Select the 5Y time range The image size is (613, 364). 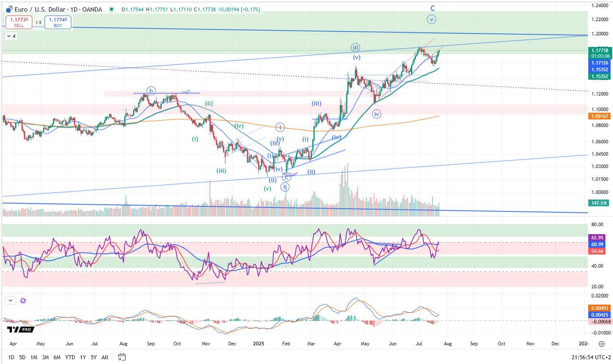pos(94,357)
